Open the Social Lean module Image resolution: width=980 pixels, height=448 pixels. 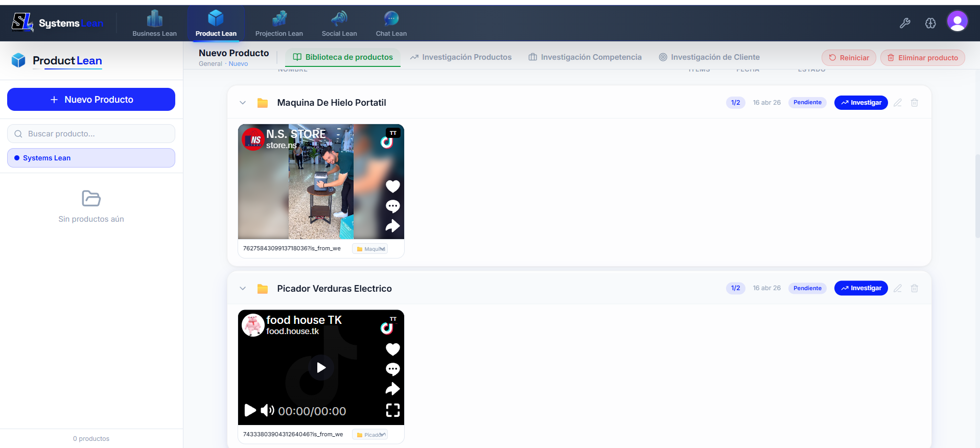click(x=339, y=23)
